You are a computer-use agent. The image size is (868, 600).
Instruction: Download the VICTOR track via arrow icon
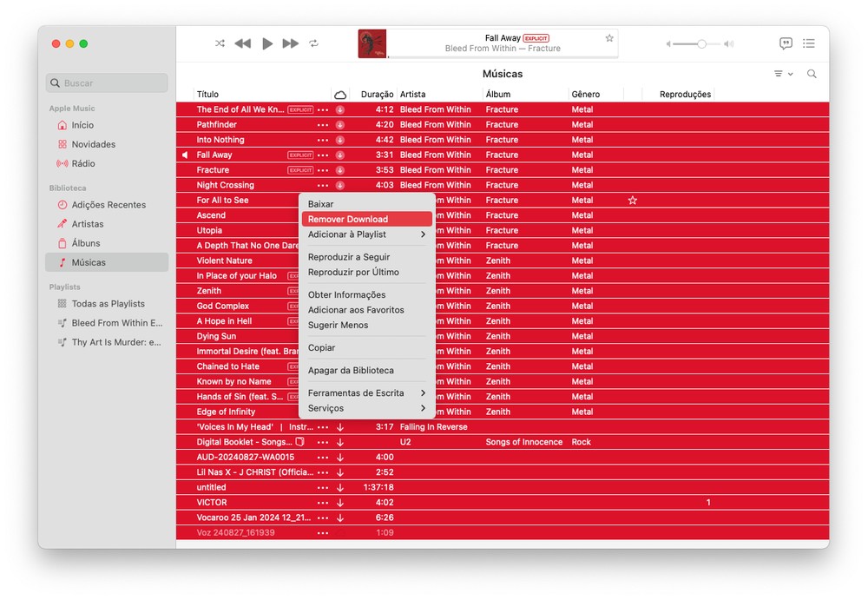point(340,503)
